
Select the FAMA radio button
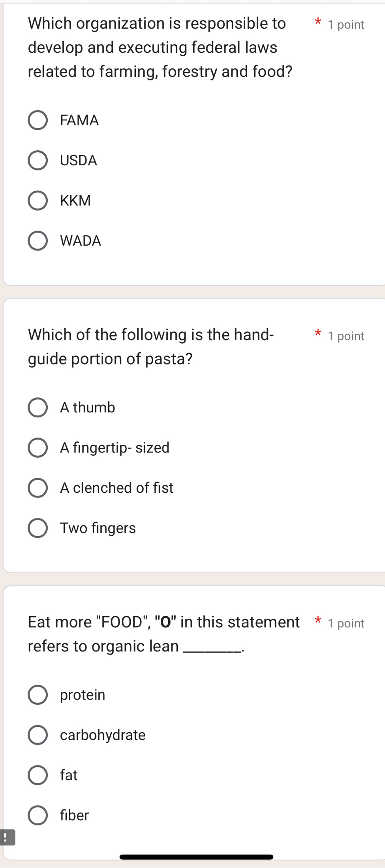click(38, 120)
